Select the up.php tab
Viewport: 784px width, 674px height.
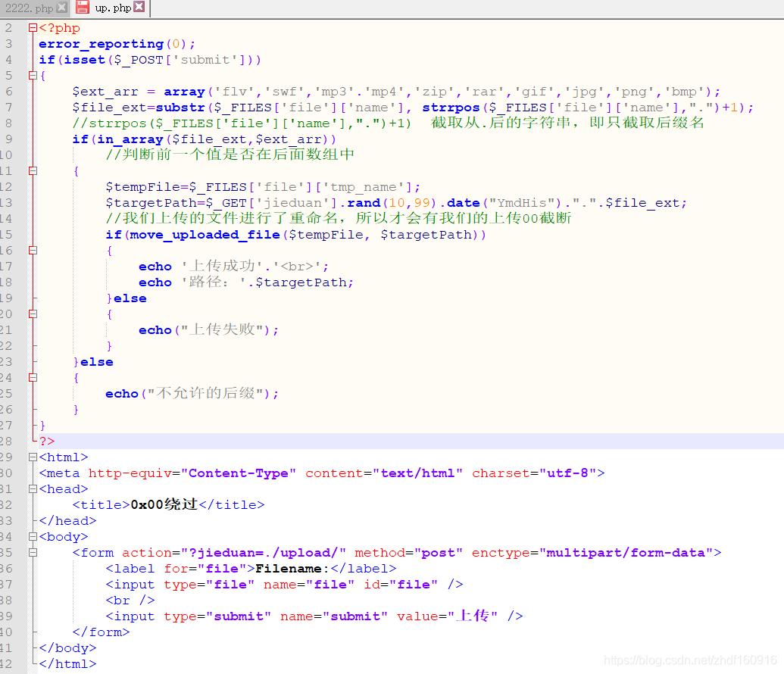(112, 8)
